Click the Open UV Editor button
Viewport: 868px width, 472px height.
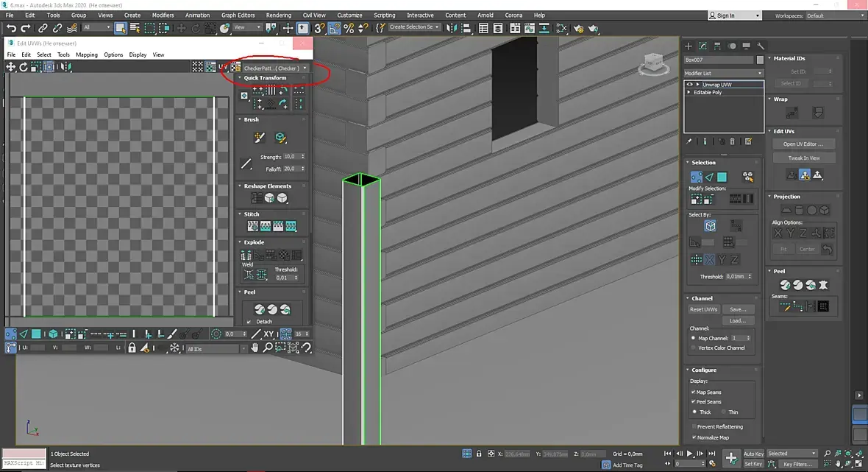tap(803, 144)
